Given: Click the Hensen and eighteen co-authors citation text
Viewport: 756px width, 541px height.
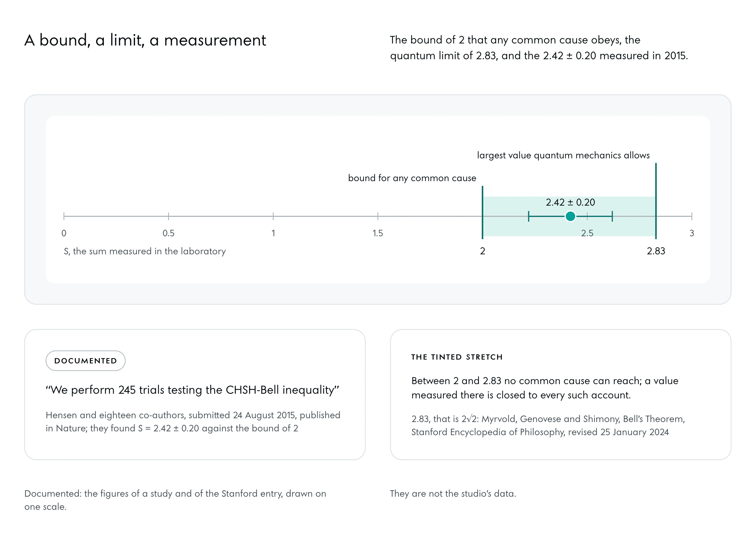Looking at the screenshot, I should pyautogui.click(x=193, y=421).
